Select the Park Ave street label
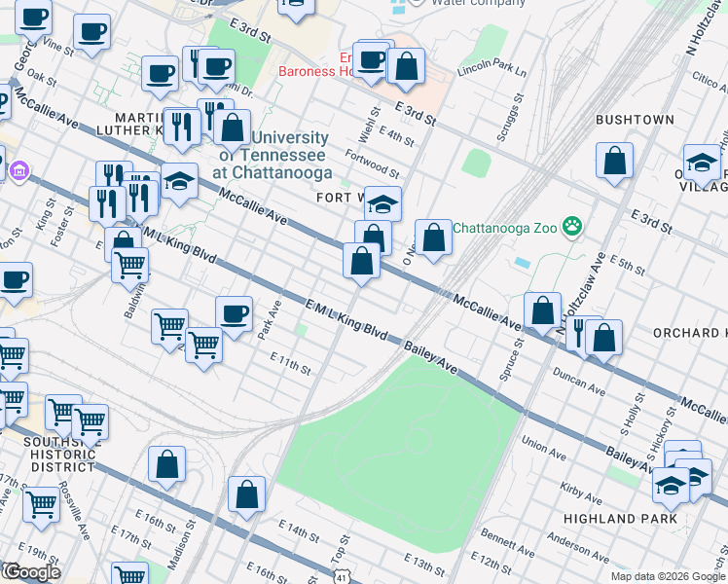Viewport: 728px width, 584px height. [270, 320]
